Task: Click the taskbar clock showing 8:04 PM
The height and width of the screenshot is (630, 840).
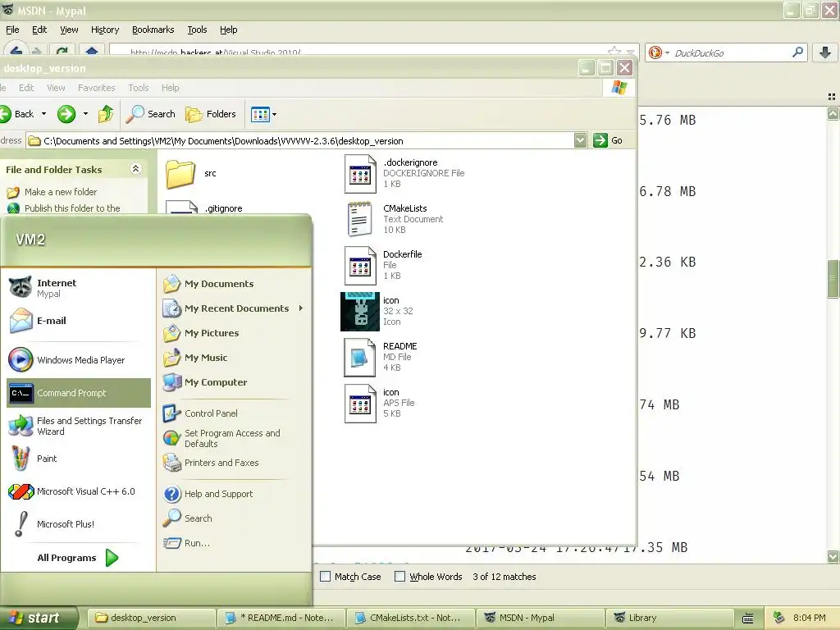Action: (x=810, y=618)
